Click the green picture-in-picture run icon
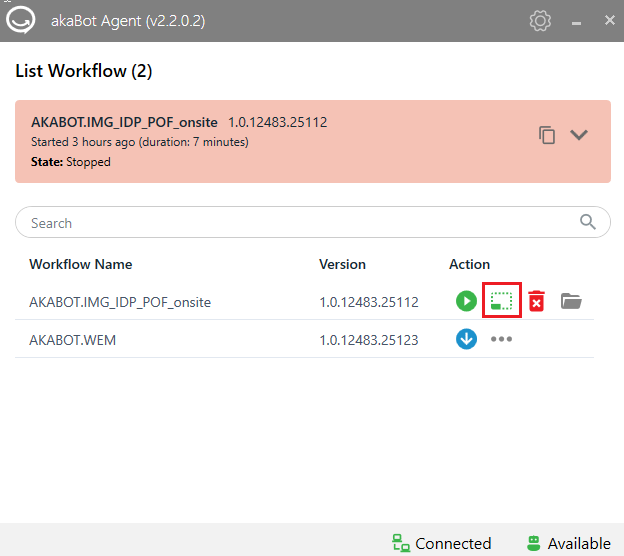This screenshot has height=556, width=624. (x=501, y=301)
